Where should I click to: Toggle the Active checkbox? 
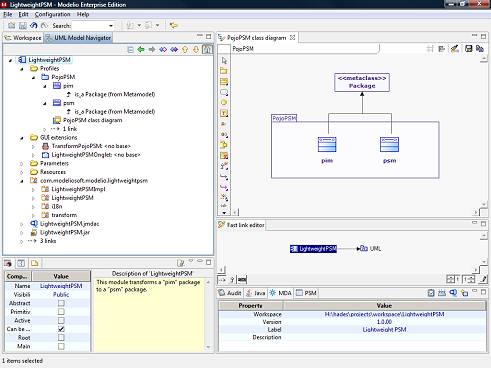[x=61, y=320]
